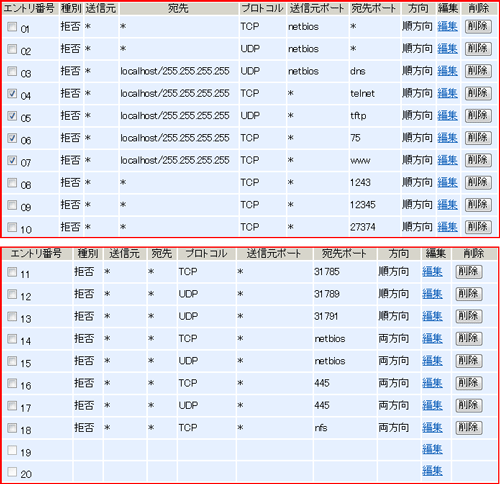Delete entry 16 with port 445 TCP

[x=469, y=383]
